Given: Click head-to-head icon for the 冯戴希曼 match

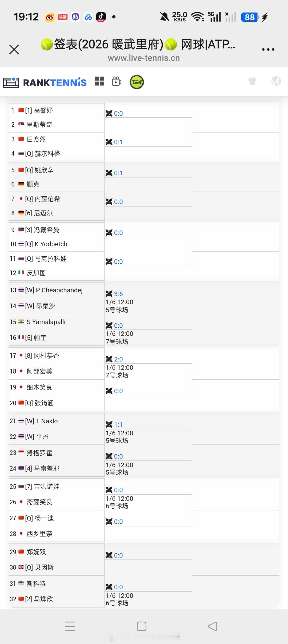Looking at the screenshot, I should pos(110,232).
